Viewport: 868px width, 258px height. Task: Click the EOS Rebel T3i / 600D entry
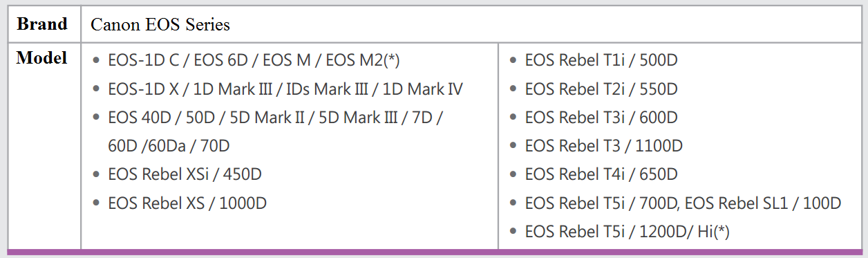[x=601, y=118]
